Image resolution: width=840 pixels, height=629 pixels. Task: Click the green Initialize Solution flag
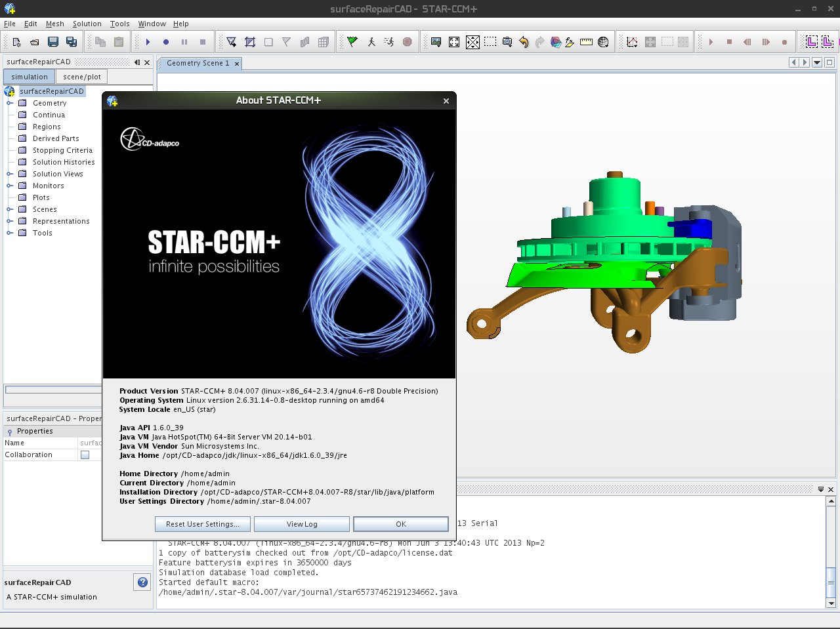click(x=352, y=42)
